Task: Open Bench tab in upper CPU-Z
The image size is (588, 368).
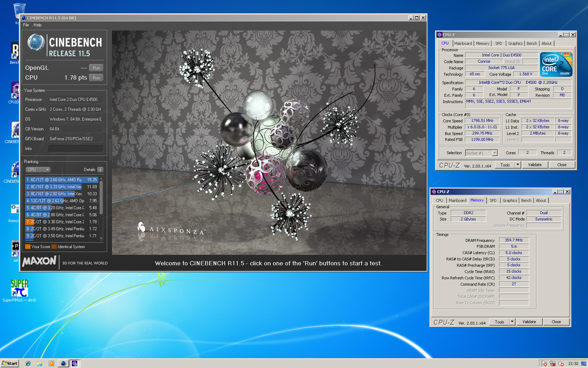Action: click(x=532, y=43)
